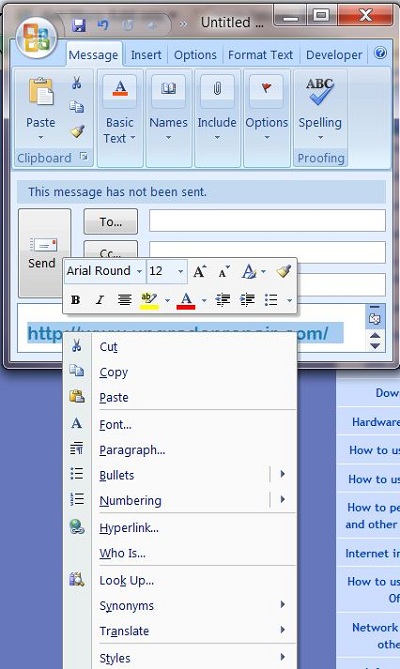
Task: Click the Grow Font icon
Action: point(199,271)
